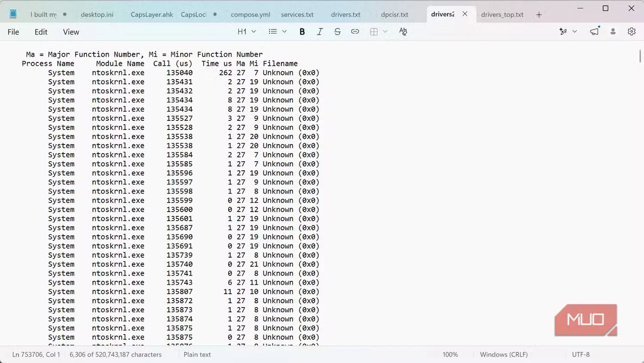Click the line and column indicator
The image size is (644, 363).
pyautogui.click(x=36, y=354)
